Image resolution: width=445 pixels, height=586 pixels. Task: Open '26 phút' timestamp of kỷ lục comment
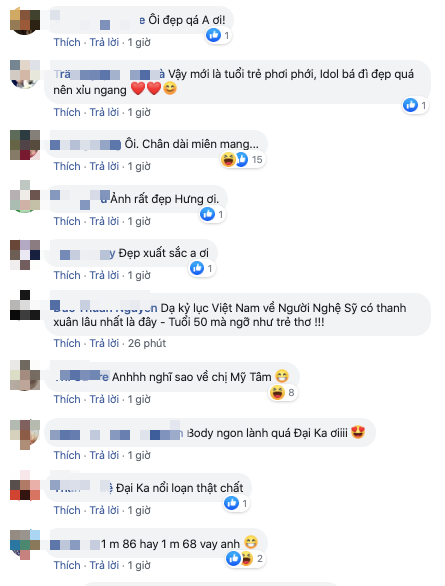point(147,343)
